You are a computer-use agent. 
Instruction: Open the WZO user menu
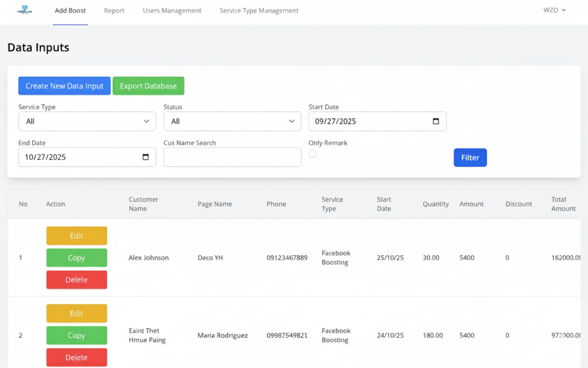coord(554,10)
